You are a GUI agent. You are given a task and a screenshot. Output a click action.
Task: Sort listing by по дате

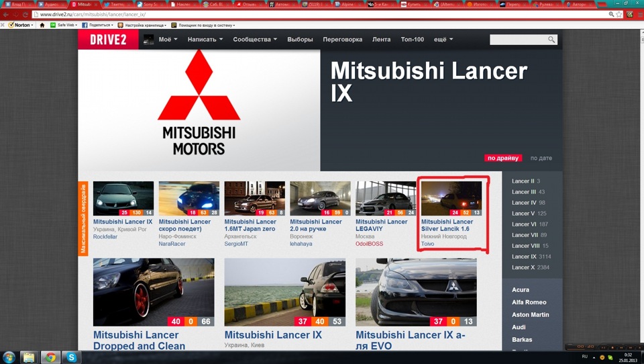[x=541, y=158]
